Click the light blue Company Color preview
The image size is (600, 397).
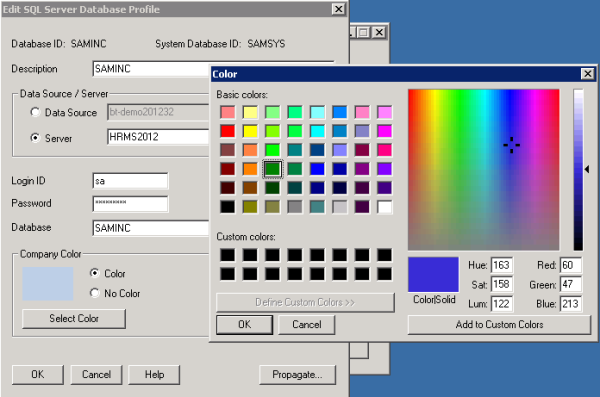pyautogui.click(x=48, y=284)
